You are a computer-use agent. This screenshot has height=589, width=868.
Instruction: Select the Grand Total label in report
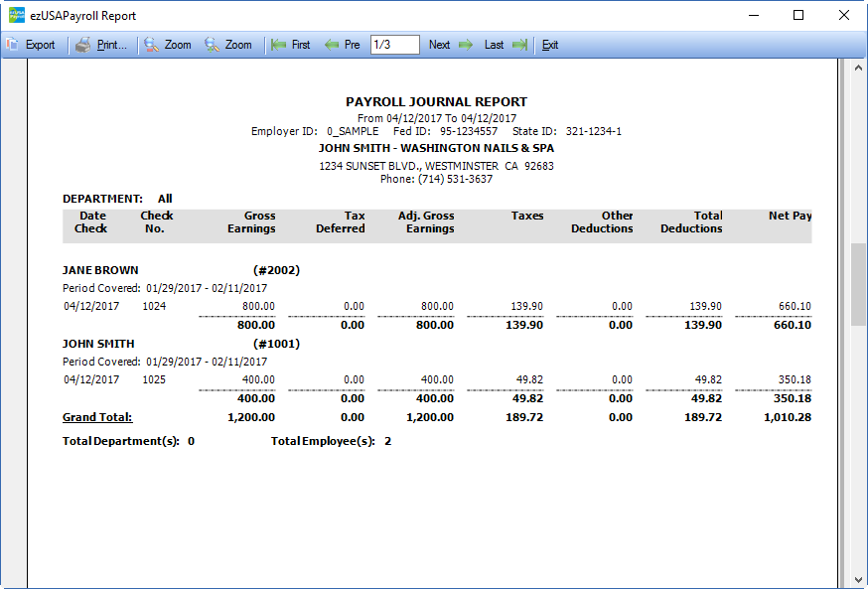pyautogui.click(x=97, y=418)
